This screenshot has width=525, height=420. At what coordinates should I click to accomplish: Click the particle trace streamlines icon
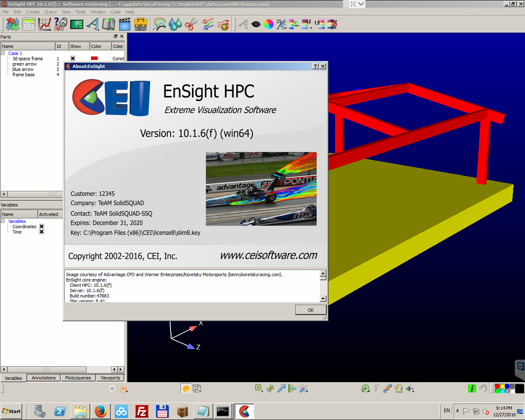point(223,24)
